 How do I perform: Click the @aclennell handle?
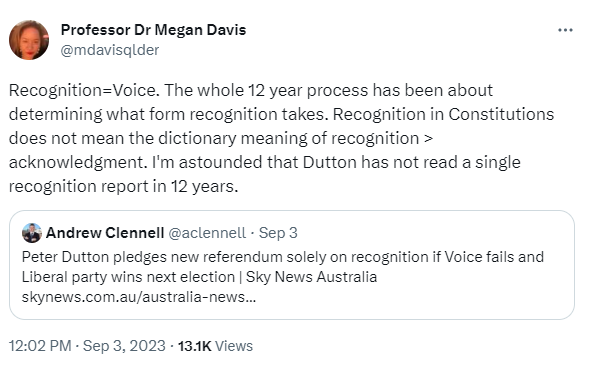[x=207, y=233]
